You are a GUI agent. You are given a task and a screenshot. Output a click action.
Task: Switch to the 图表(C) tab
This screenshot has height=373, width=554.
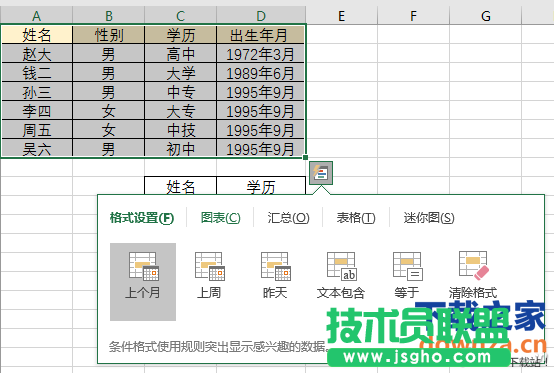220,218
